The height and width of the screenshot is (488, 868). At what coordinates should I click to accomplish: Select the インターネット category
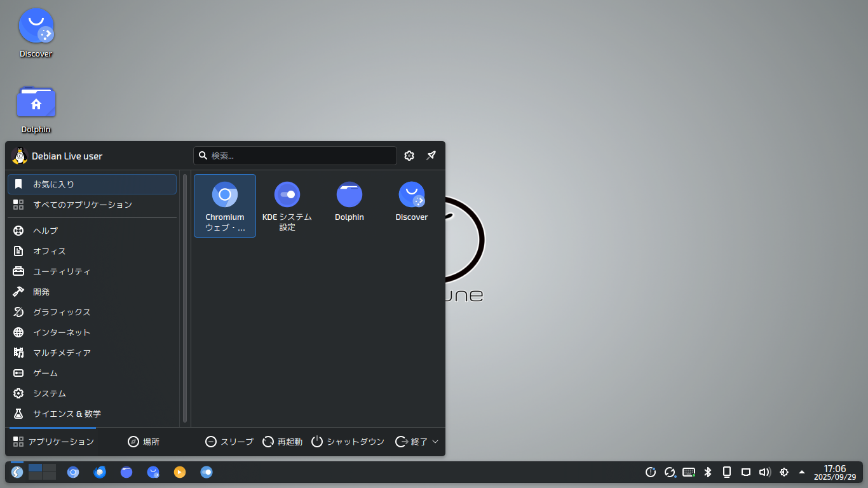coord(62,332)
